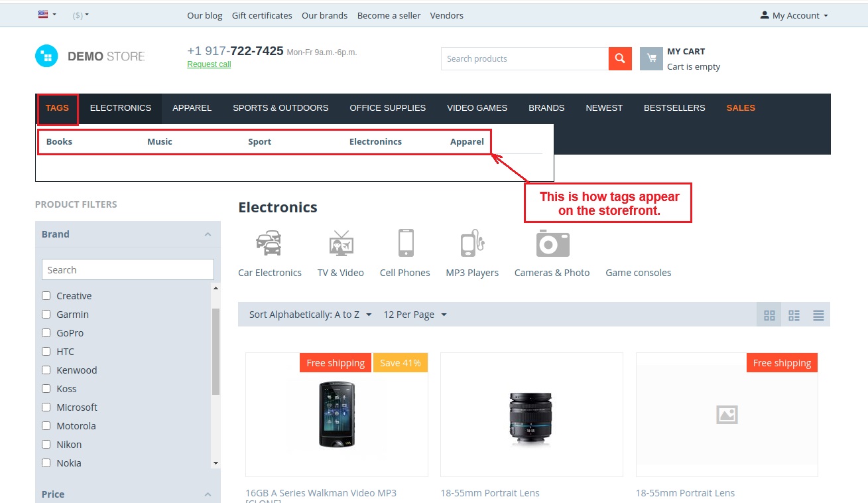Image resolution: width=868 pixels, height=503 pixels.
Task: Open the Car Electronics category icon
Action: tap(269, 244)
